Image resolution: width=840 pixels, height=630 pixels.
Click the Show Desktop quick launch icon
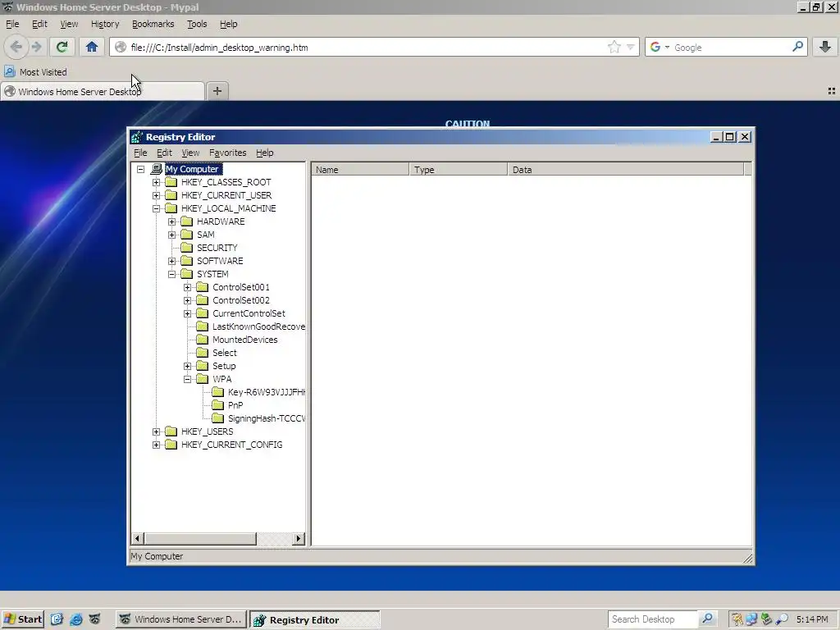coord(57,619)
